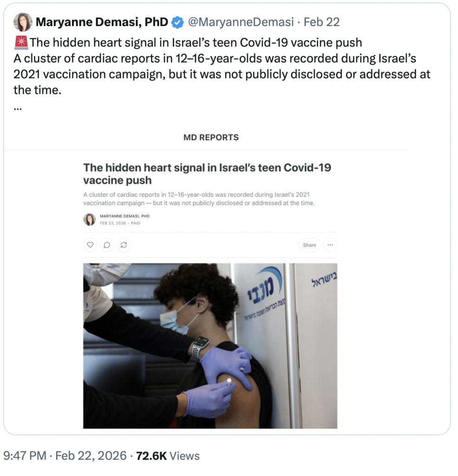This screenshot has width=458, height=476.
Task: Click Maryanne Demasi's profile avatar
Action: pyautogui.click(x=23, y=22)
